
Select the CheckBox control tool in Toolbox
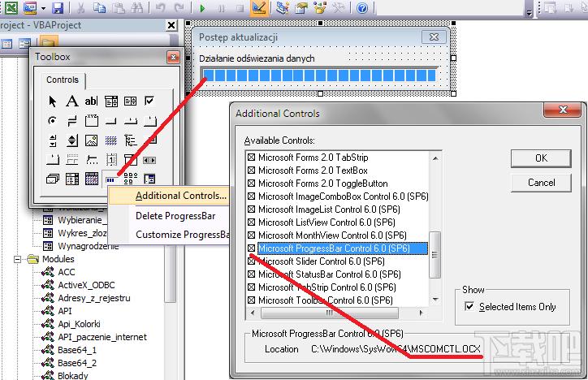149,101
